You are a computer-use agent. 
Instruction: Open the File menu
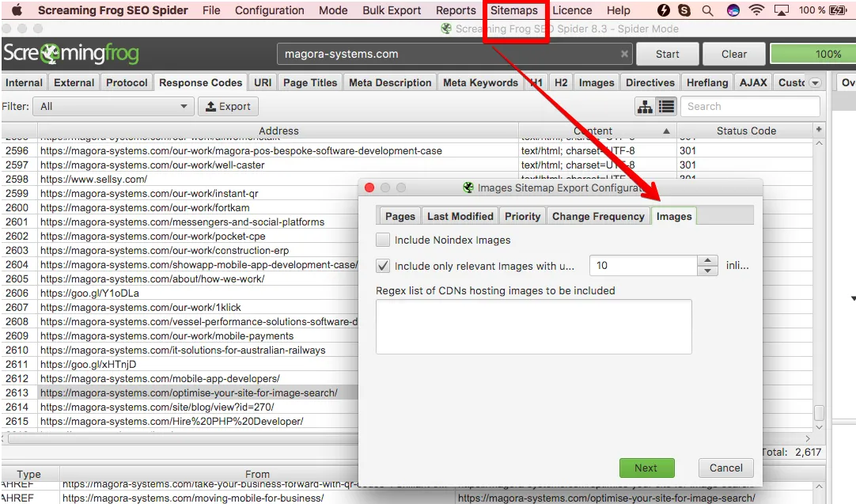[211, 10]
